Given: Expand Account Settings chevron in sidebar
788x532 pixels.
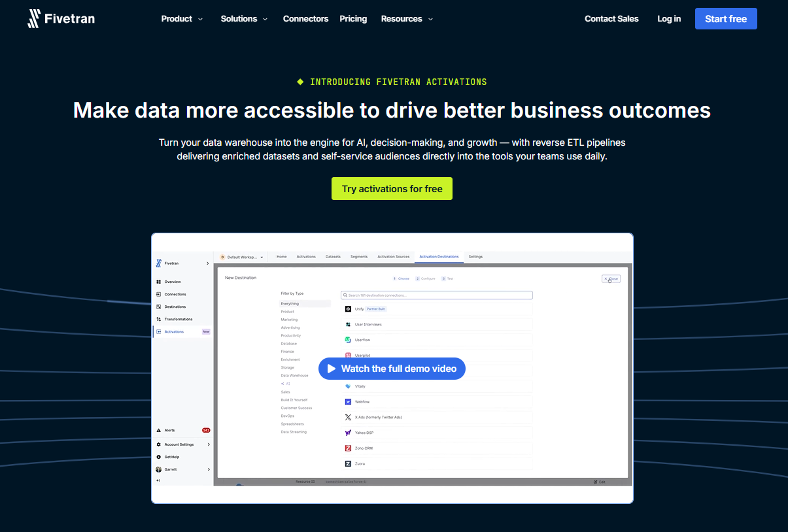Looking at the screenshot, I should point(209,444).
